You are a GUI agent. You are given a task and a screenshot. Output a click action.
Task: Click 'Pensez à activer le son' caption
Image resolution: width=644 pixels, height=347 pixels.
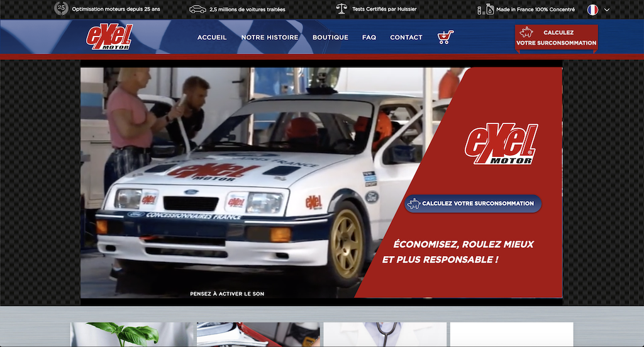(227, 293)
